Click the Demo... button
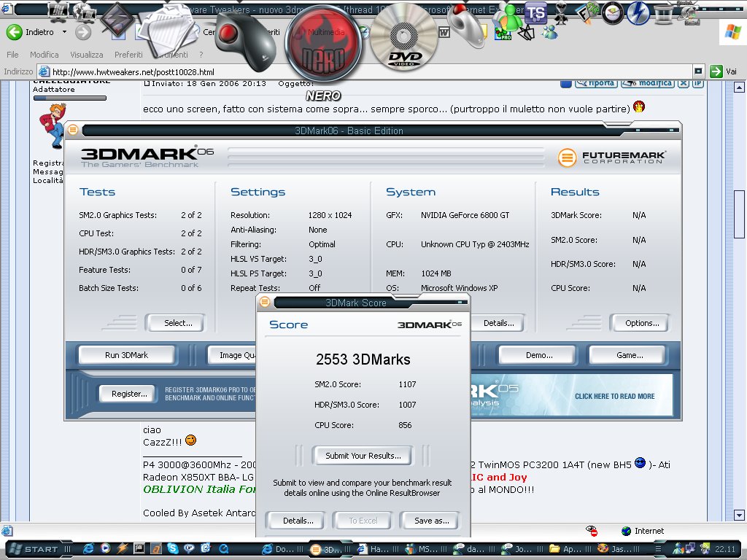 coord(539,355)
